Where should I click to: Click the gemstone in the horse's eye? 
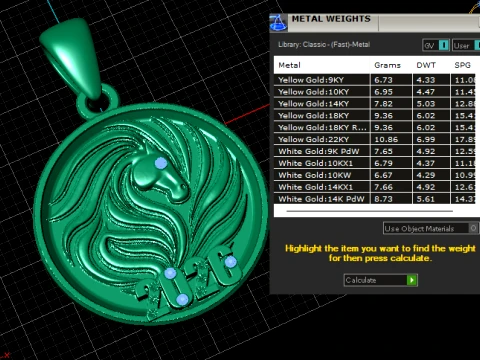click(161, 163)
